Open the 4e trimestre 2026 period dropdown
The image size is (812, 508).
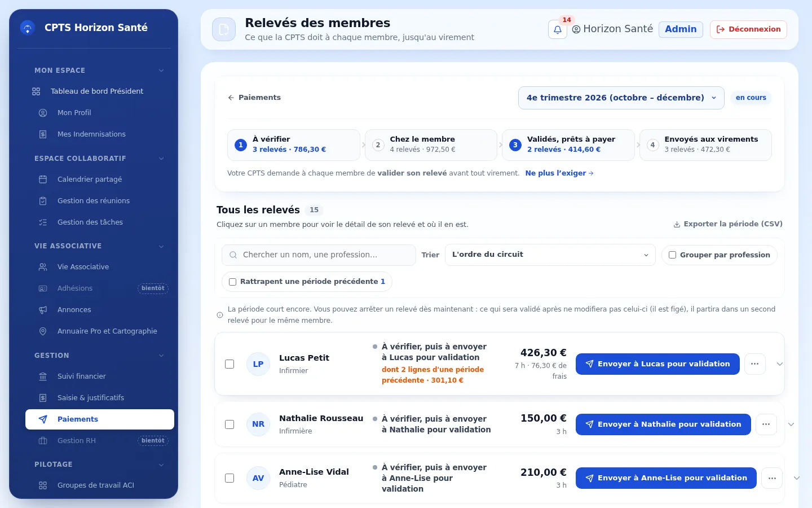pos(621,98)
